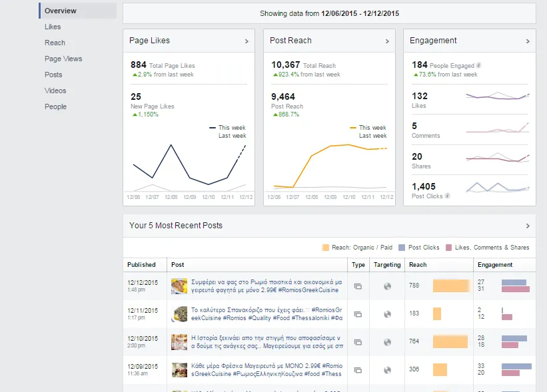
Task: Click the targeting globe icon for the 12/12/2015 post
Action: tap(387, 286)
